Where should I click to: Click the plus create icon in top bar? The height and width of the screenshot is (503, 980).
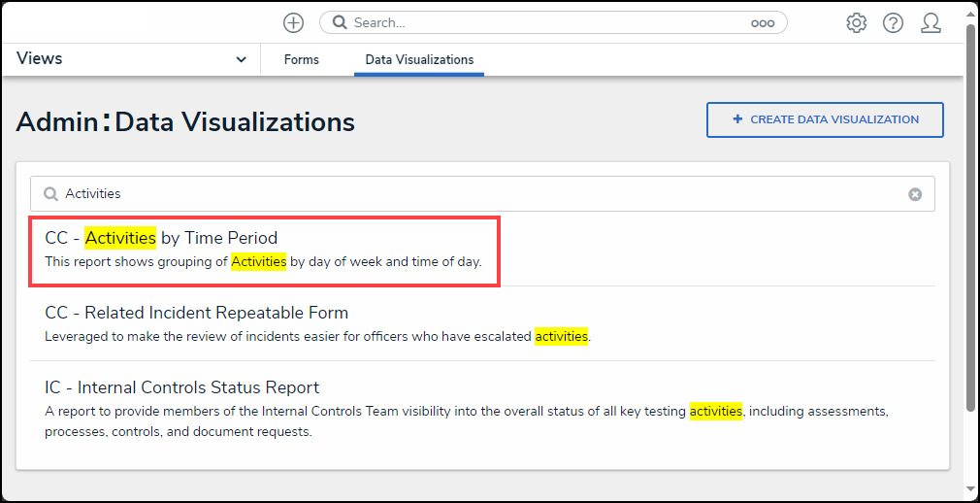pos(293,22)
